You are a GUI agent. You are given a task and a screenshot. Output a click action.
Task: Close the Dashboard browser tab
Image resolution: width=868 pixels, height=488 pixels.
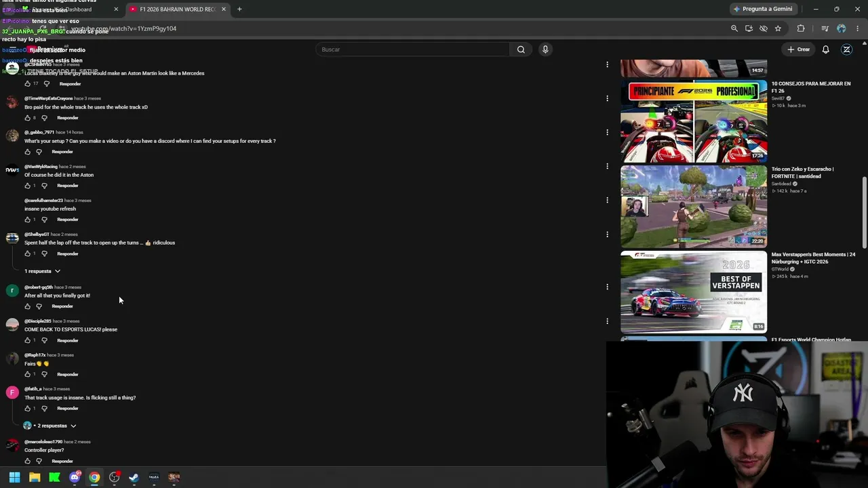click(116, 9)
